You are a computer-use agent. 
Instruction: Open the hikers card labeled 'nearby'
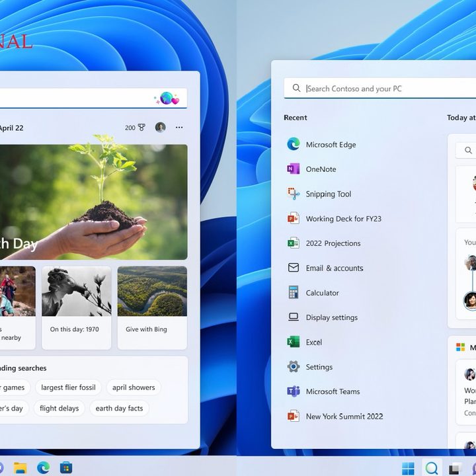[x=17, y=308]
